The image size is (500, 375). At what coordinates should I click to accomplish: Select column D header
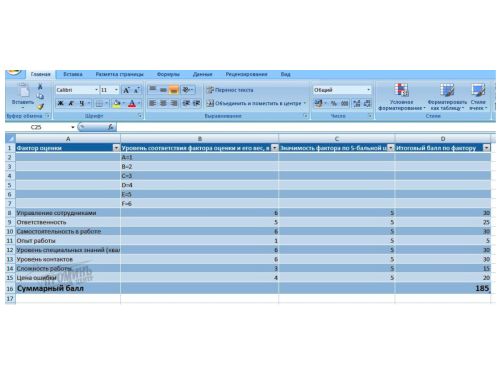point(443,139)
